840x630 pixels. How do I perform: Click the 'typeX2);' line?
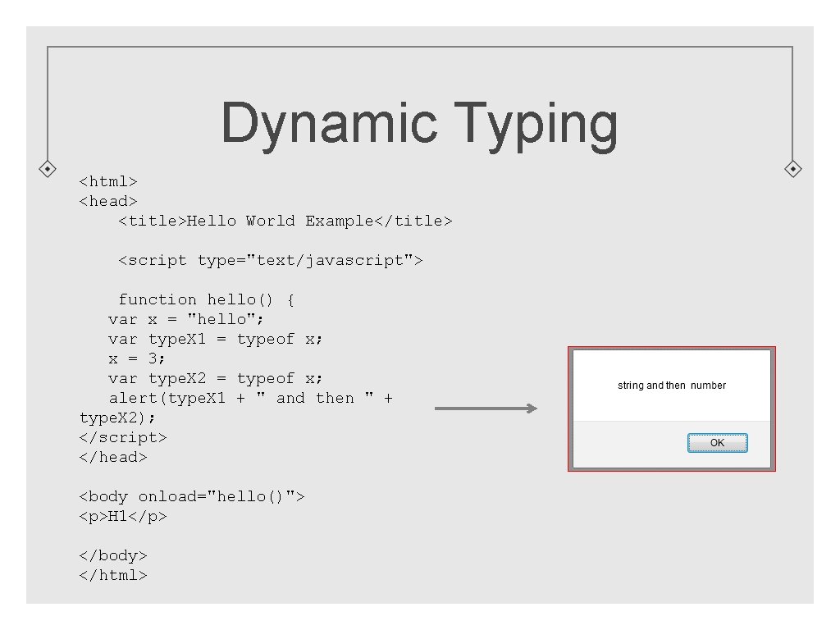coord(117,418)
